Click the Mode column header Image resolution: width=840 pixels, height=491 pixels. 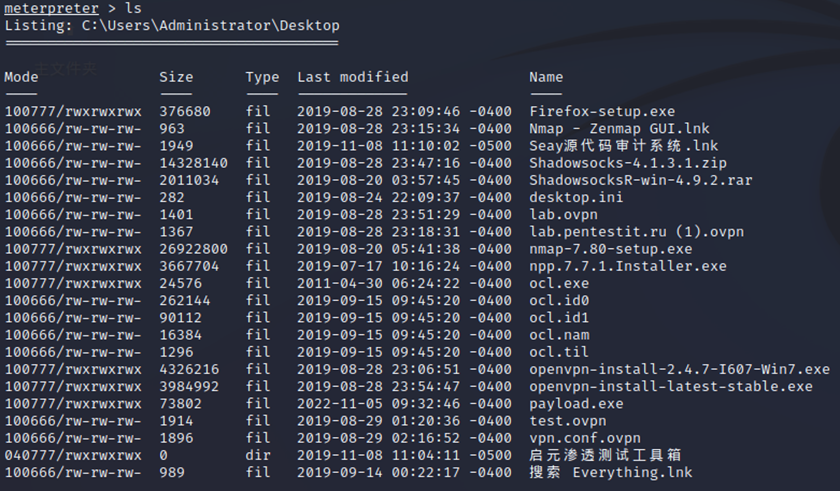[x=21, y=77]
